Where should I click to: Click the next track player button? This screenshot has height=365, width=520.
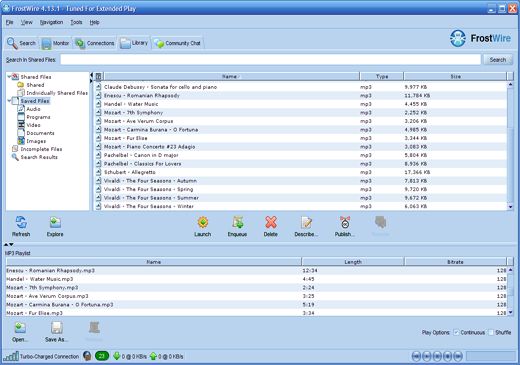click(458, 356)
